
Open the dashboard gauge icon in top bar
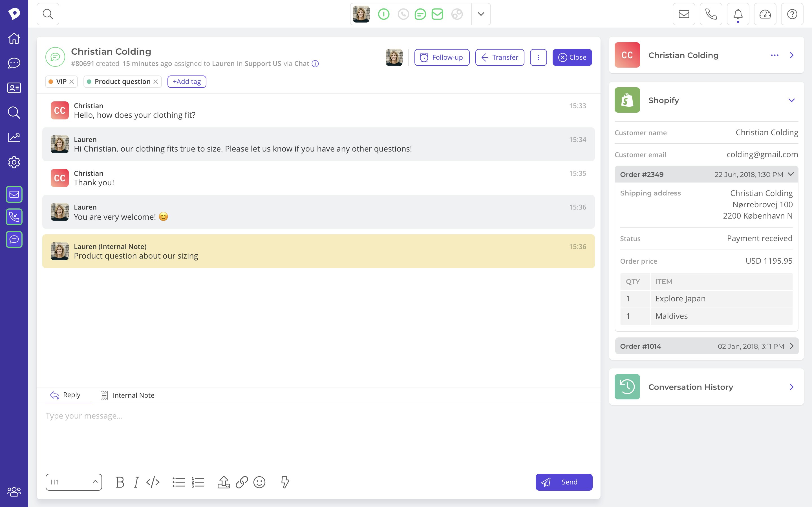[765, 14]
